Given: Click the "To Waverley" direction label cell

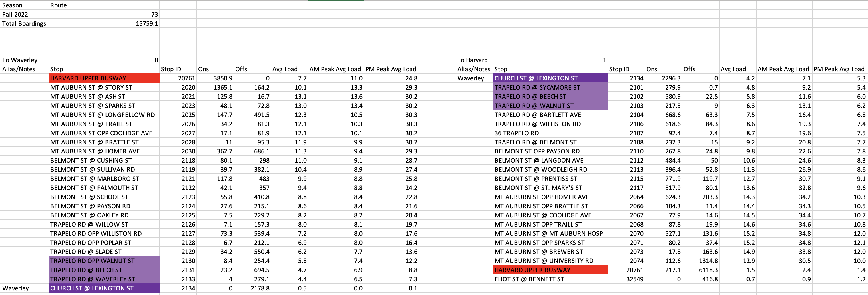Looking at the screenshot, I should click(24, 60).
